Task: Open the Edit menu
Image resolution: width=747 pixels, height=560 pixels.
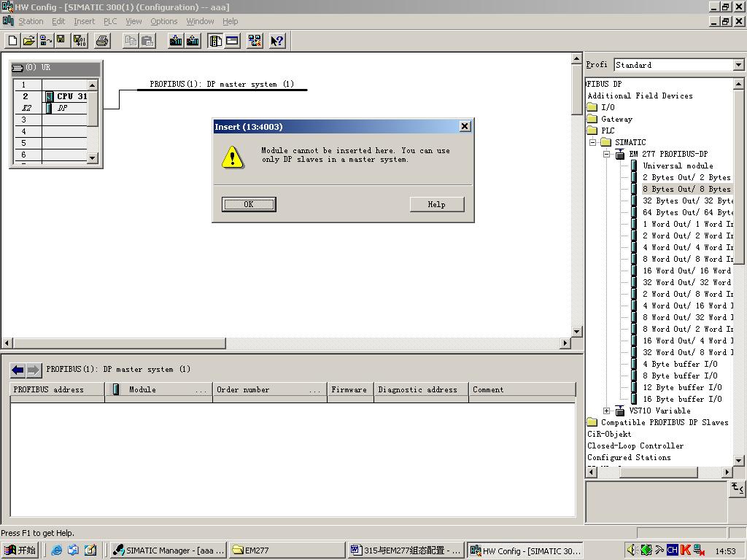Action: [x=58, y=21]
